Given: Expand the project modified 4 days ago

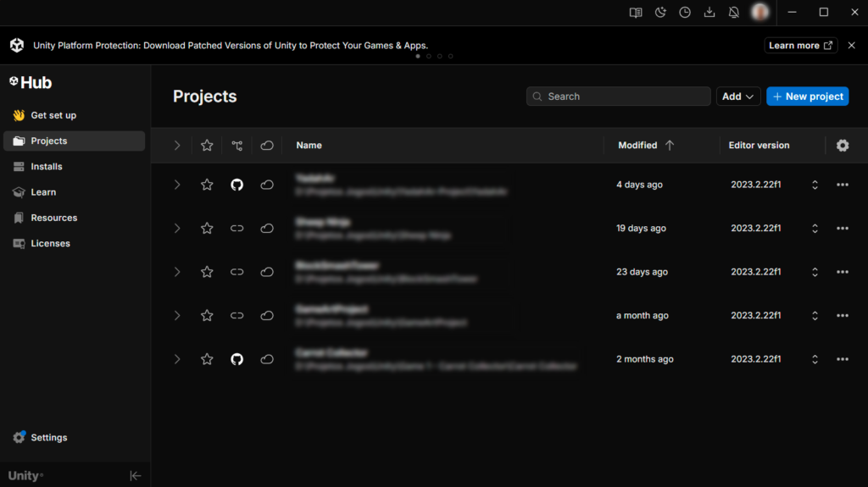Looking at the screenshot, I should [177, 185].
